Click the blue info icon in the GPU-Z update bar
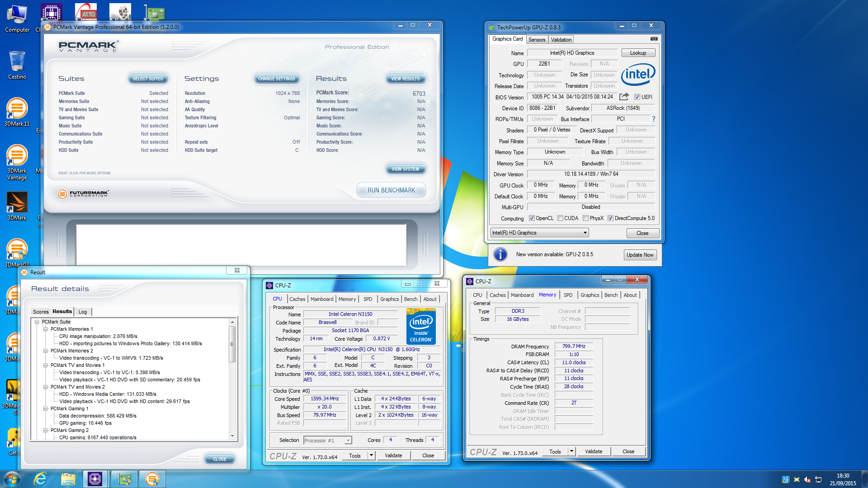 click(x=500, y=254)
